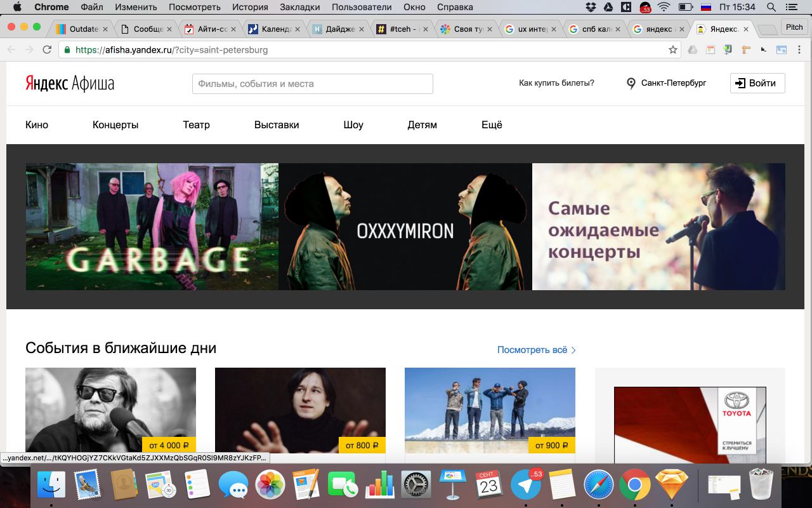Go to the Выставки section
812x508 pixels.
tap(277, 125)
